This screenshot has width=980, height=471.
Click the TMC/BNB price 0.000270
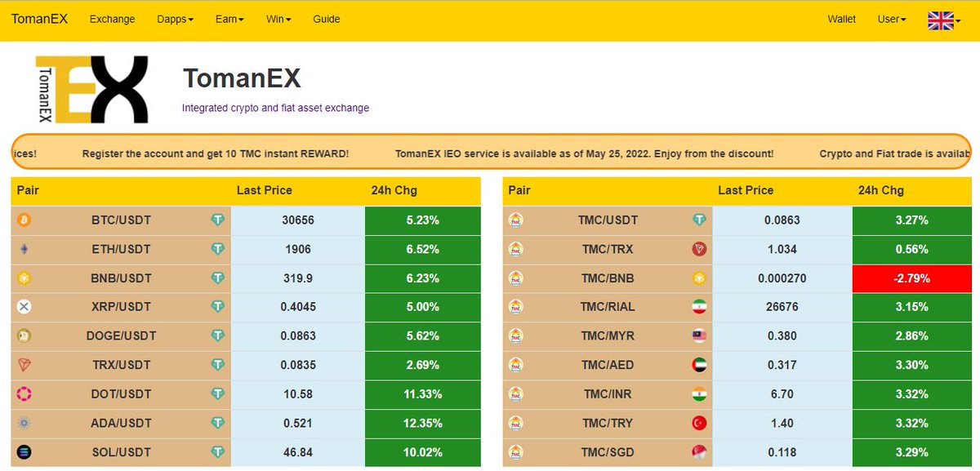[x=782, y=278]
